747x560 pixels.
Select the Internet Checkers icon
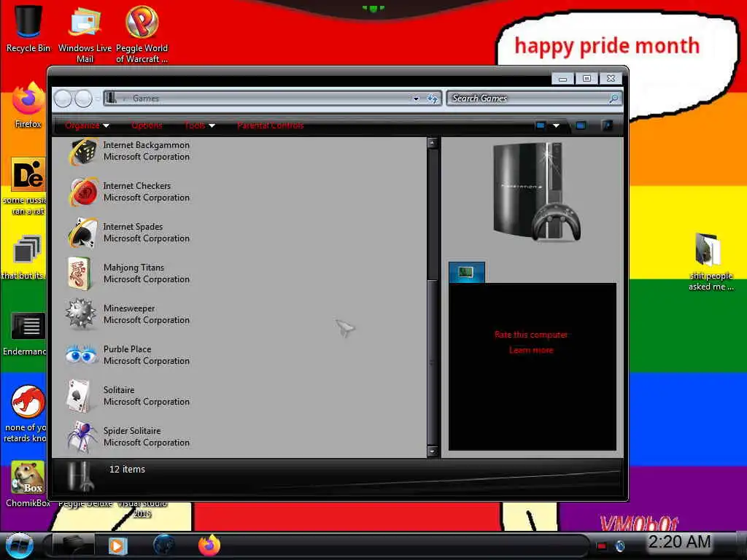83,192
